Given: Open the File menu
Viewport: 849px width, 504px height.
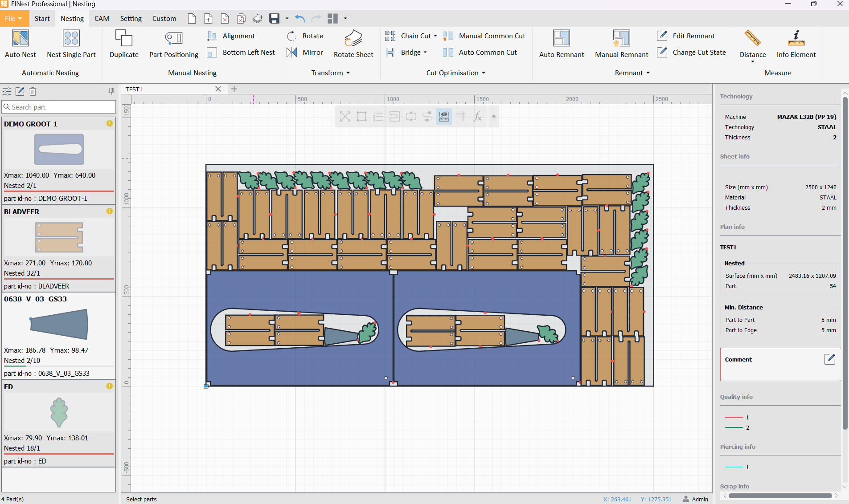Looking at the screenshot, I should point(13,19).
